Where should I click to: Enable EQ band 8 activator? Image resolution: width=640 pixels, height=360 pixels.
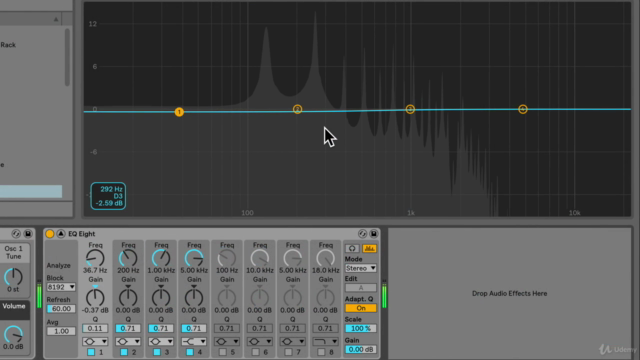321,352
